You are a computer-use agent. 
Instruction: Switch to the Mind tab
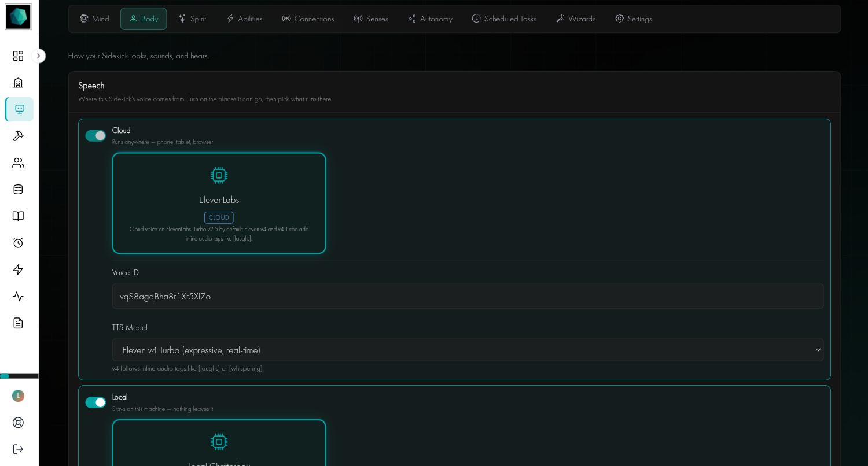pyautogui.click(x=94, y=19)
